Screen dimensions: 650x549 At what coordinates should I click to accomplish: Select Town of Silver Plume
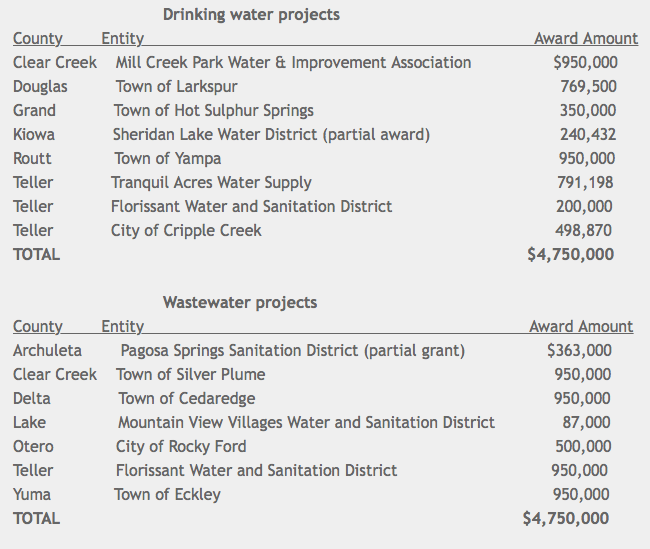(x=191, y=375)
